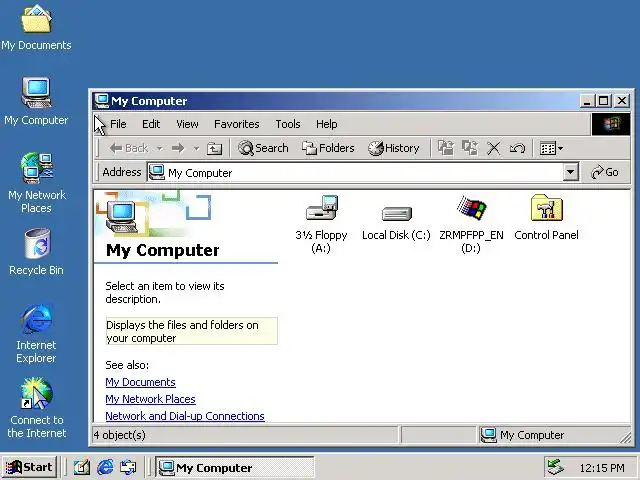Image resolution: width=640 pixels, height=480 pixels.
Task: Open the View menu
Action: click(187, 124)
